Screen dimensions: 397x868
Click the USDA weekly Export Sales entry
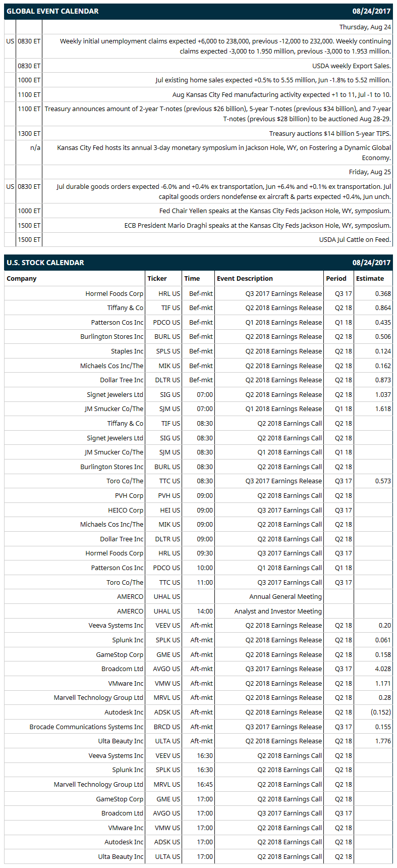(352, 66)
